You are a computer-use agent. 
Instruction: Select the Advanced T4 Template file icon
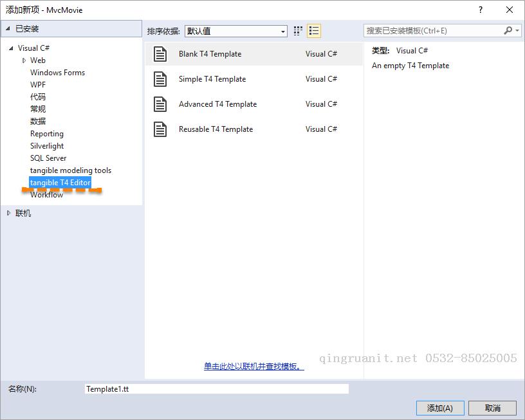pos(160,104)
